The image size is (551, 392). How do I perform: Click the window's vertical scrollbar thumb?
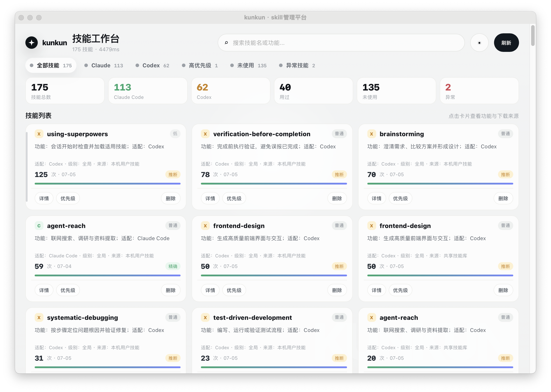point(533,36)
